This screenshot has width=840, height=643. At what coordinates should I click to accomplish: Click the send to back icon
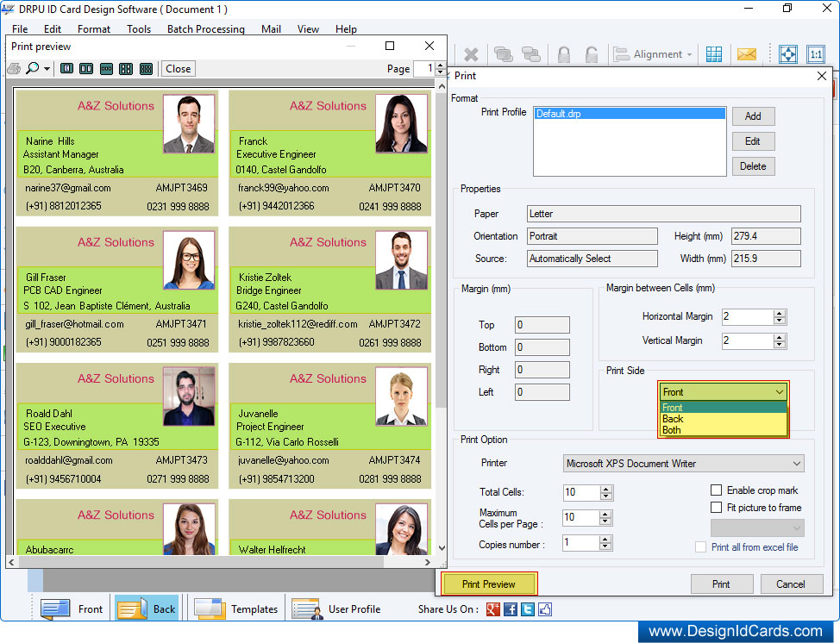[x=531, y=54]
